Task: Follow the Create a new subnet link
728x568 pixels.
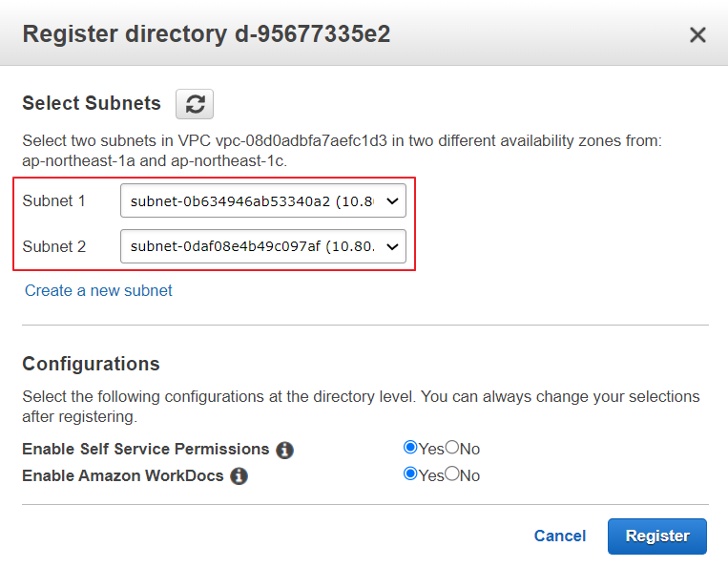Action: click(98, 290)
